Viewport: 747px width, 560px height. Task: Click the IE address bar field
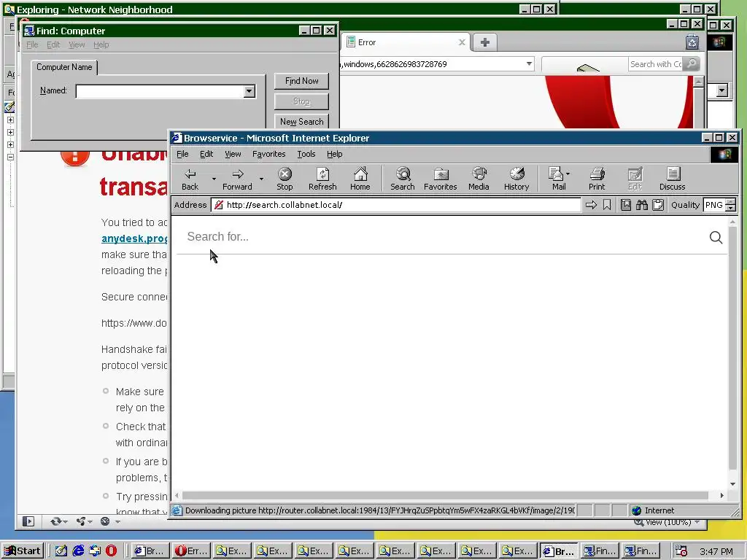point(396,205)
